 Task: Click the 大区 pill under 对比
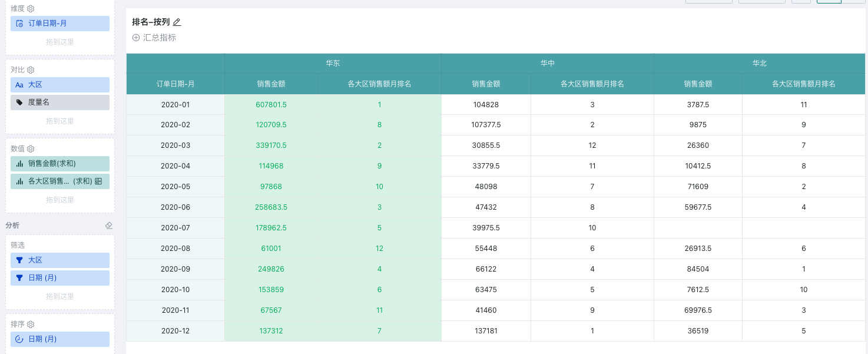pyautogui.click(x=60, y=85)
